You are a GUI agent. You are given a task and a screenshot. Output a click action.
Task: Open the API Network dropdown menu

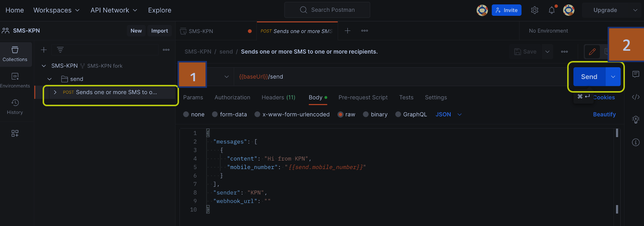point(114,10)
